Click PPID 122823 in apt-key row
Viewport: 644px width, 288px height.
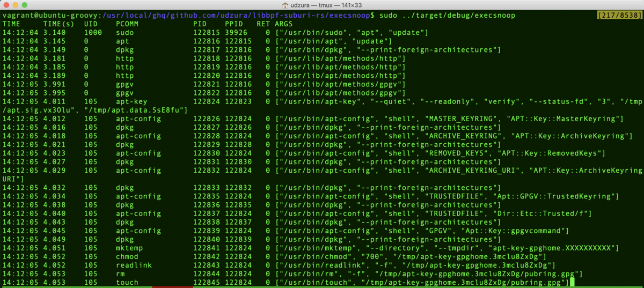click(238, 101)
